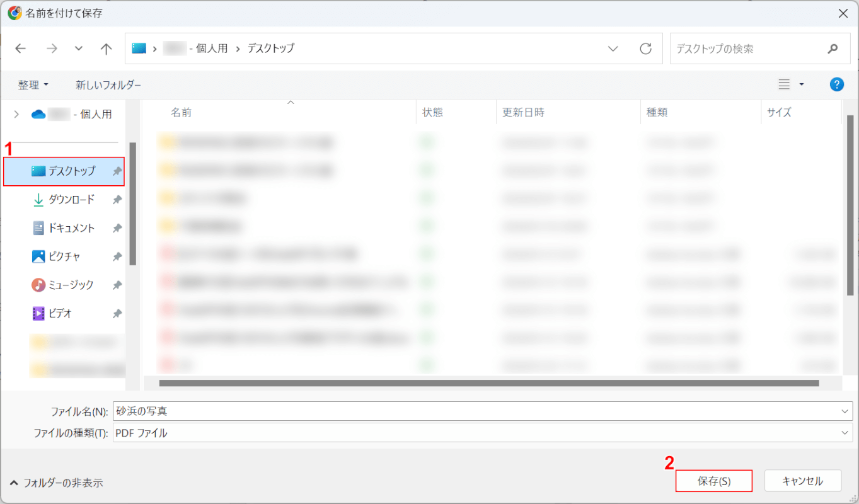Focus the デスクトップの検索 search box
859x504 pixels.
tap(760, 49)
